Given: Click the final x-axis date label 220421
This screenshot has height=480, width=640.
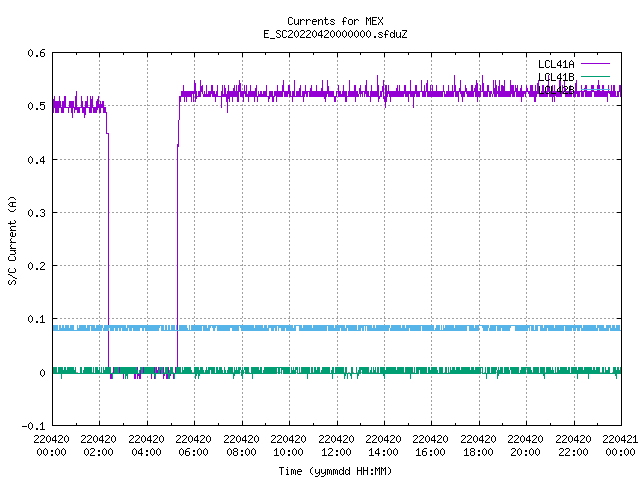Looking at the screenshot, I should pyautogui.click(x=620, y=439).
